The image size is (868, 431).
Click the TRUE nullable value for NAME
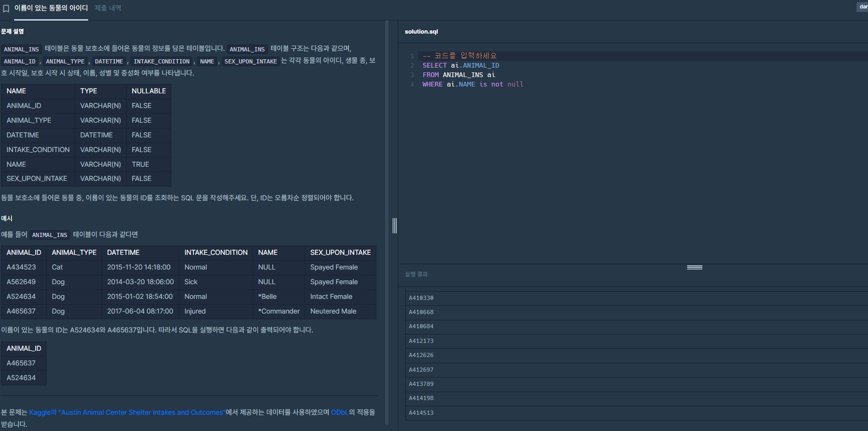pyautogui.click(x=140, y=165)
